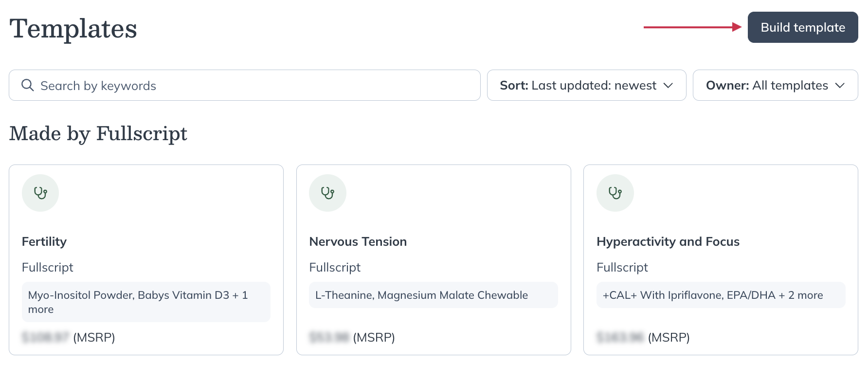Select the +CAL+ With Ipriflavone product list
The height and width of the screenshot is (365, 868).
pos(720,295)
